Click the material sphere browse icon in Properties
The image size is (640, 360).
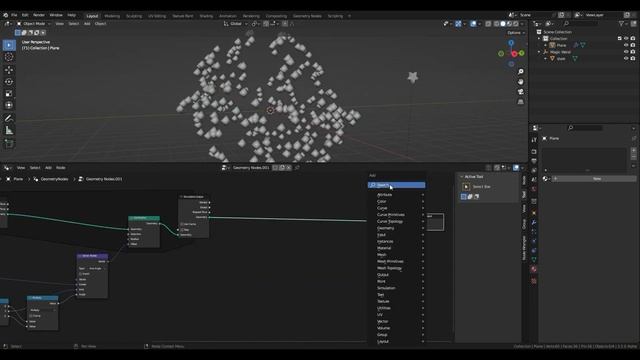point(545,179)
